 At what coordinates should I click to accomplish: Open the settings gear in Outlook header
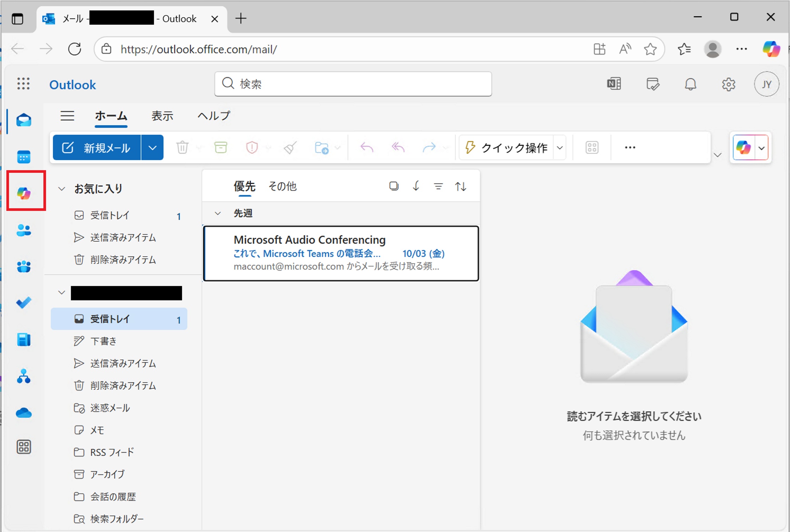pyautogui.click(x=728, y=84)
